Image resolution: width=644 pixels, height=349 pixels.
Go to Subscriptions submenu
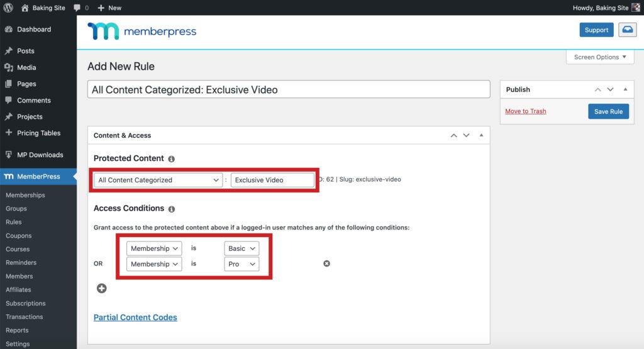coord(25,304)
